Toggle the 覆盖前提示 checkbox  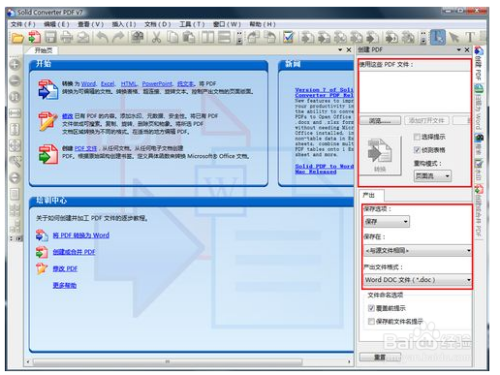coord(371,308)
